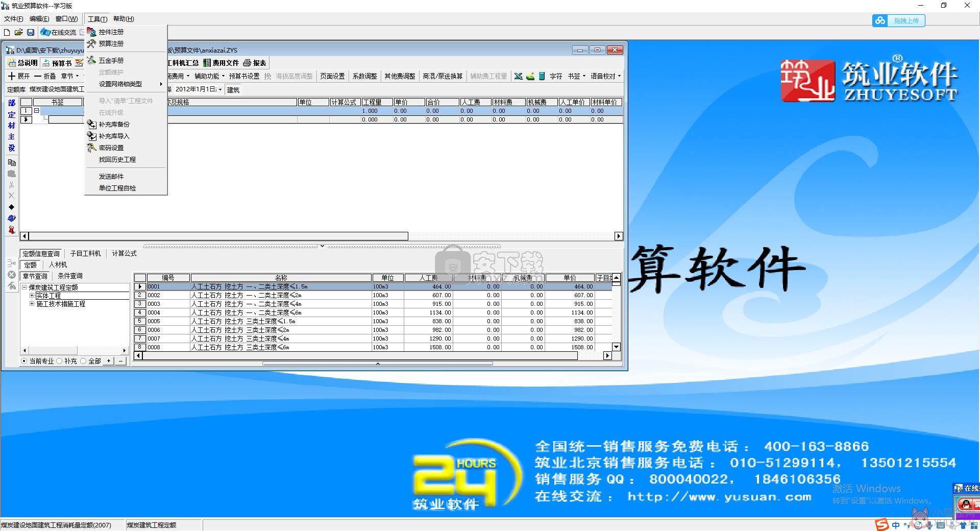
Task: Select the 全部 radio button
Action: point(83,361)
